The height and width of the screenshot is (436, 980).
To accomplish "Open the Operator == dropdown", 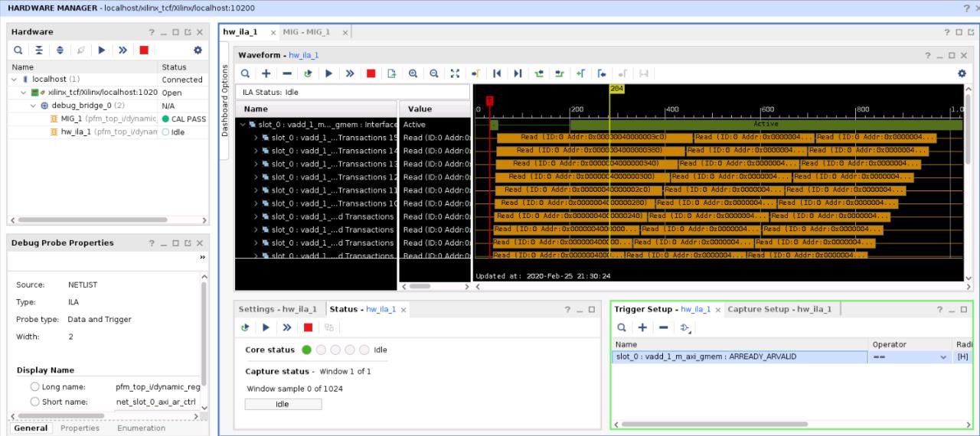I will pyautogui.click(x=943, y=357).
